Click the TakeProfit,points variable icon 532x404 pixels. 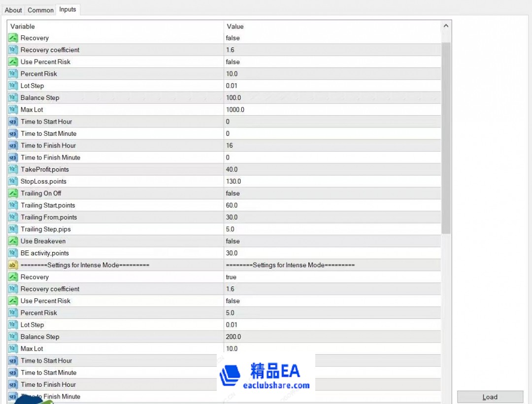[x=13, y=169]
